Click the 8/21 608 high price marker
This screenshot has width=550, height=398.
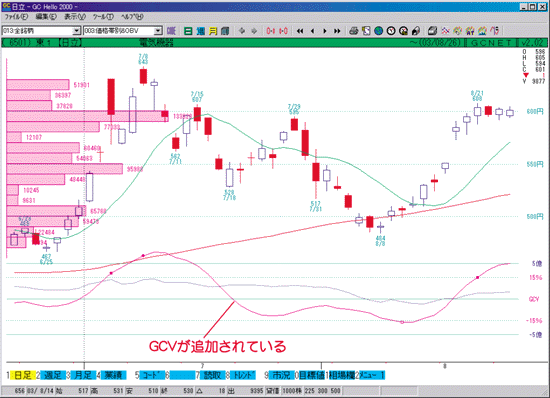point(477,96)
